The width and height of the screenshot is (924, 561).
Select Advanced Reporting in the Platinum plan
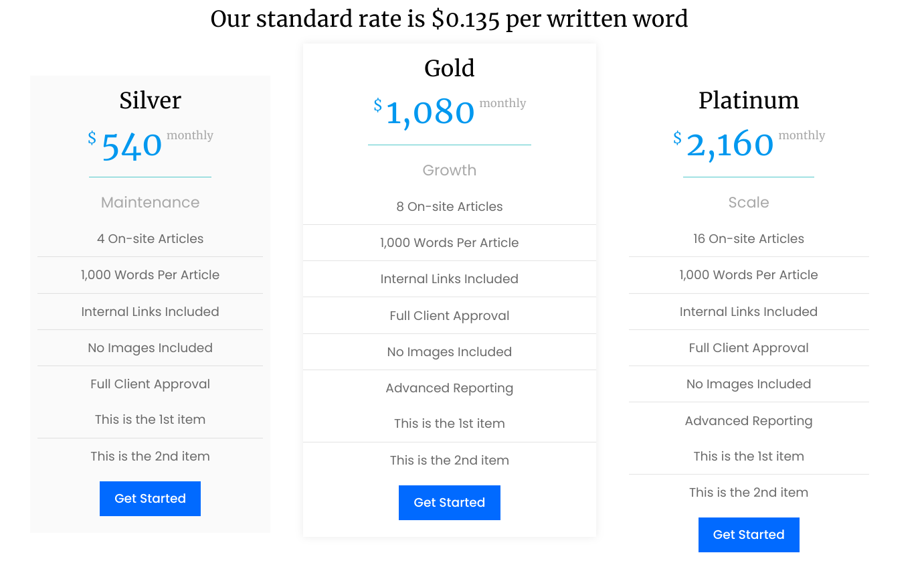click(x=748, y=421)
